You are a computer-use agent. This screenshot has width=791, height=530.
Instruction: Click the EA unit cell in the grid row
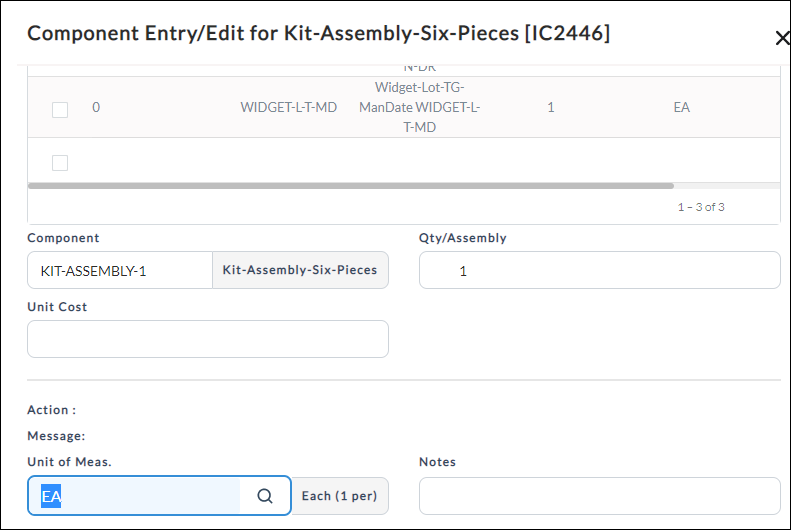[x=682, y=107]
